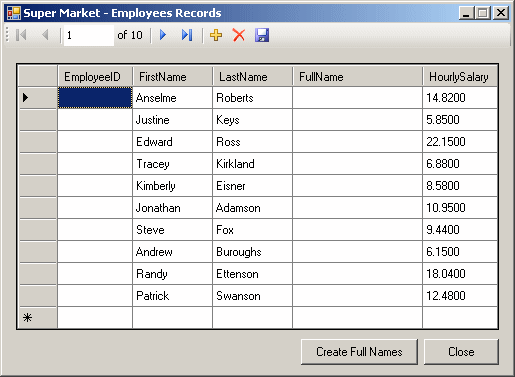
Task: Select the Fox last name cell
Action: pyautogui.click(x=253, y=230)
